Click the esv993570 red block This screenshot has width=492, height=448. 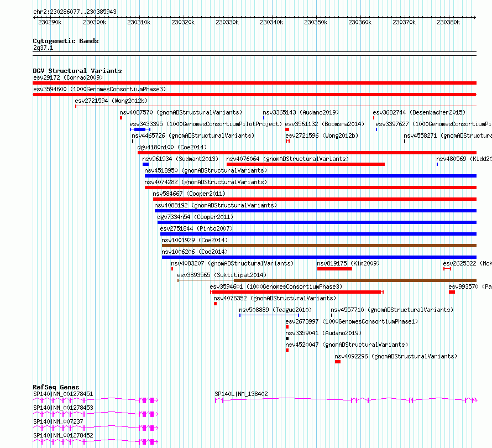click(452, 292)
